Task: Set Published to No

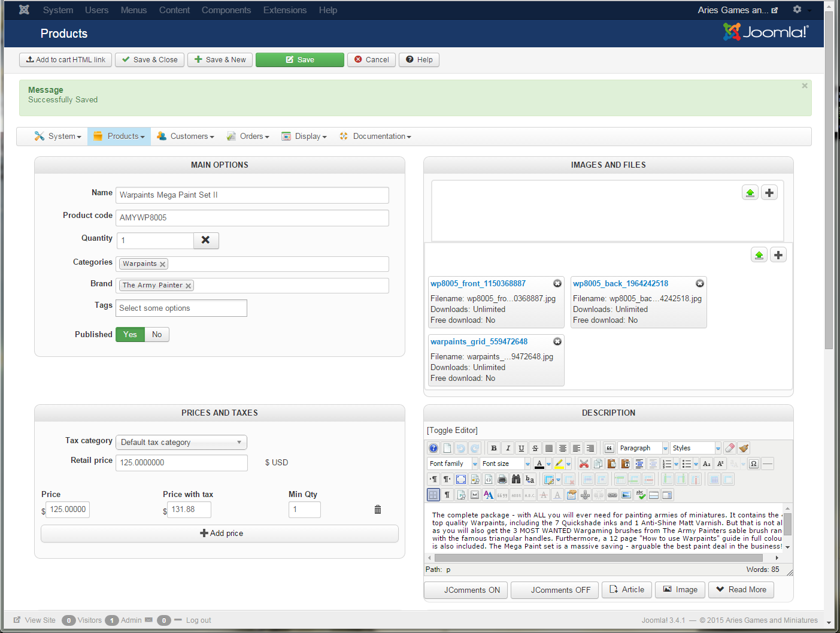Action: pyautogui.click(x=157, y=334)
